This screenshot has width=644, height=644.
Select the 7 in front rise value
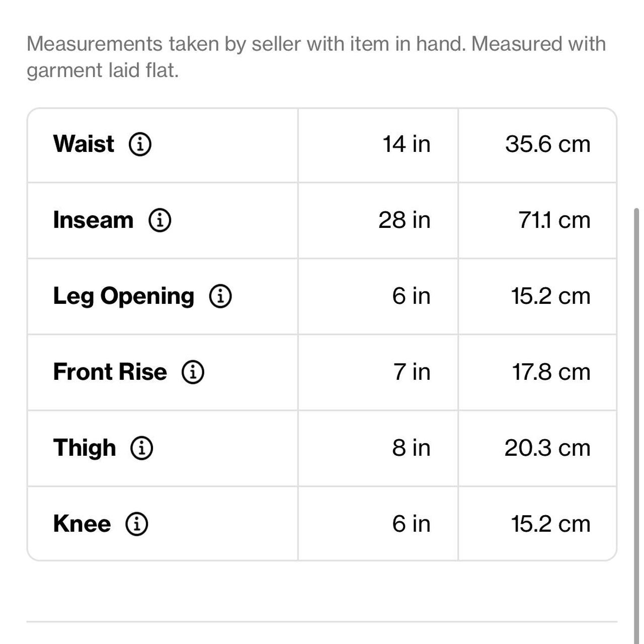pos(412,372)
